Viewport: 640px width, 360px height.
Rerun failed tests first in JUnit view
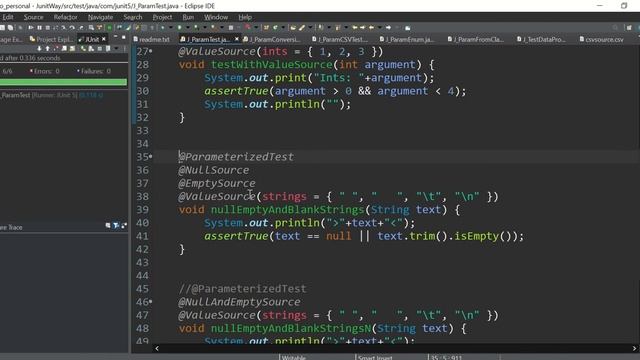point(91,49)
